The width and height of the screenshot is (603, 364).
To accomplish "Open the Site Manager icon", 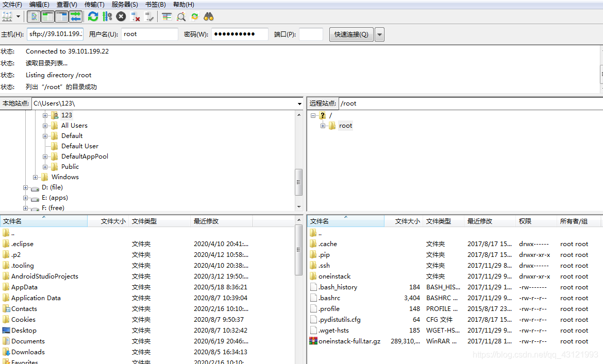I will click(x=7, y=16).
